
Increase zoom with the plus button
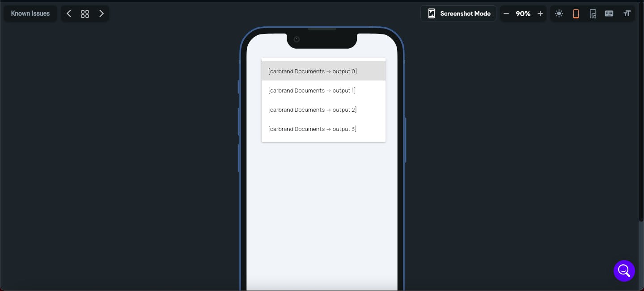pos(540,13)
